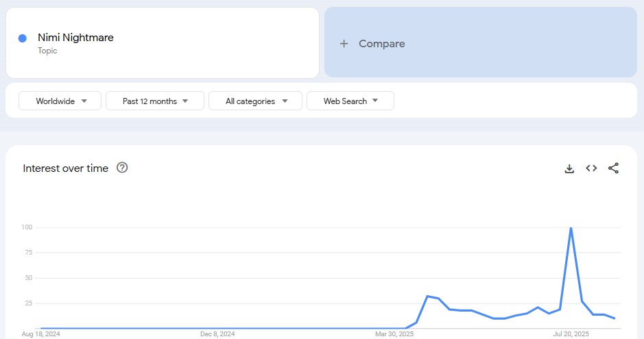
Task: Click the Aug 18, 2024 axis label
Action: tap(41, 334)
